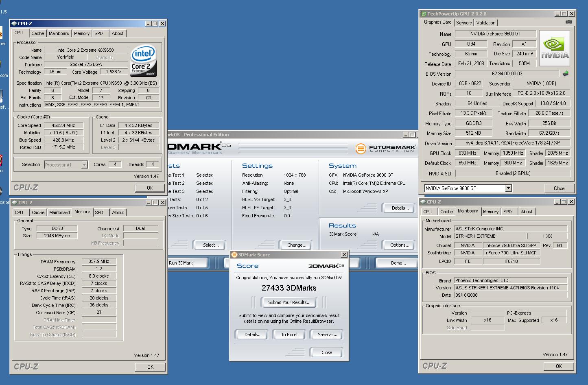Click the NVIDIA SLI Enabled (2 GPUs) field
The height and width of the screenshot is (385, 588).
coord(513,173)
